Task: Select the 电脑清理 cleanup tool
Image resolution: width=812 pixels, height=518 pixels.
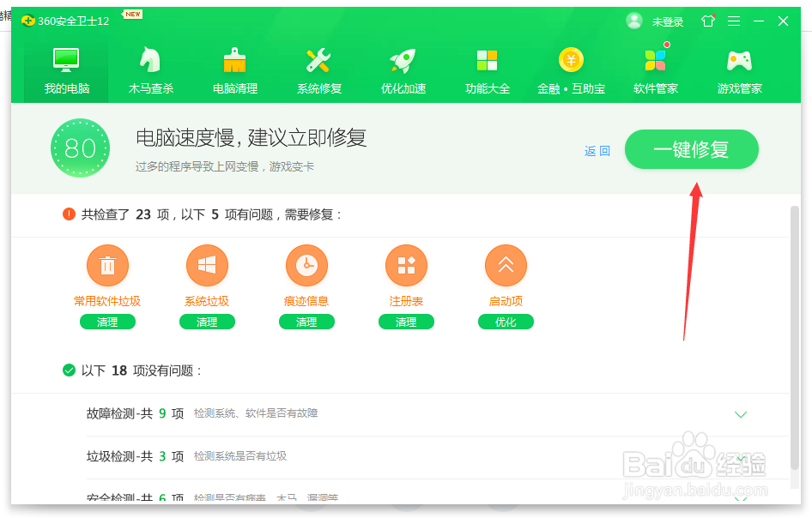Action: click(x=235, y=69)
